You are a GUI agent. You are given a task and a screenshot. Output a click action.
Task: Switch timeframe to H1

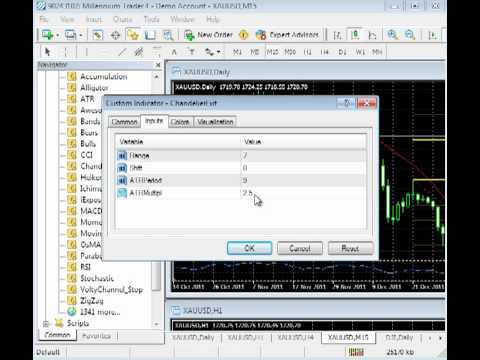(x=307, y=52)
